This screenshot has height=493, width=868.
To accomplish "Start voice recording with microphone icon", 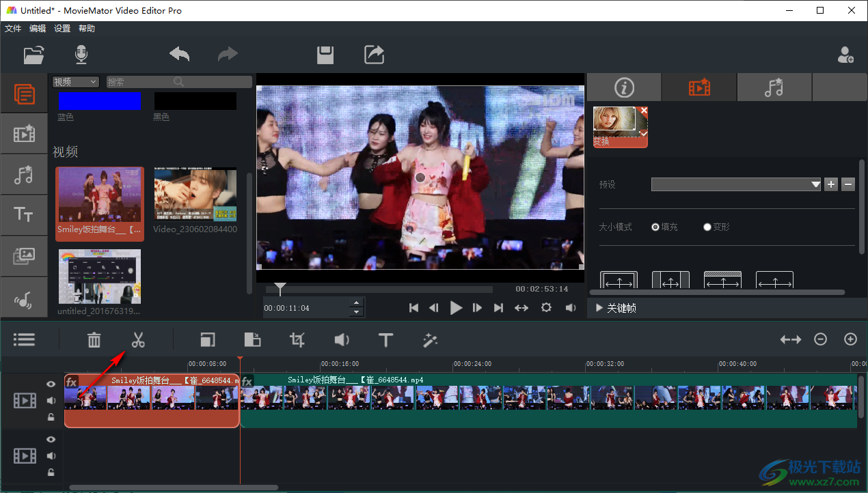I will 81,55.
